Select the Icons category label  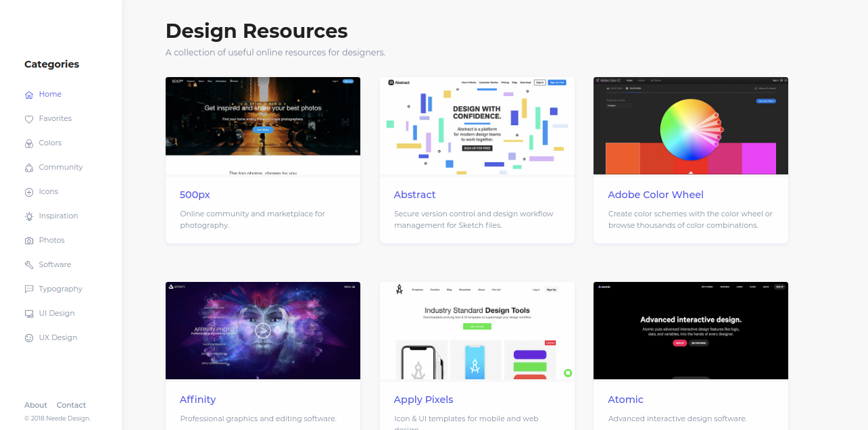[x=49, y=191]
